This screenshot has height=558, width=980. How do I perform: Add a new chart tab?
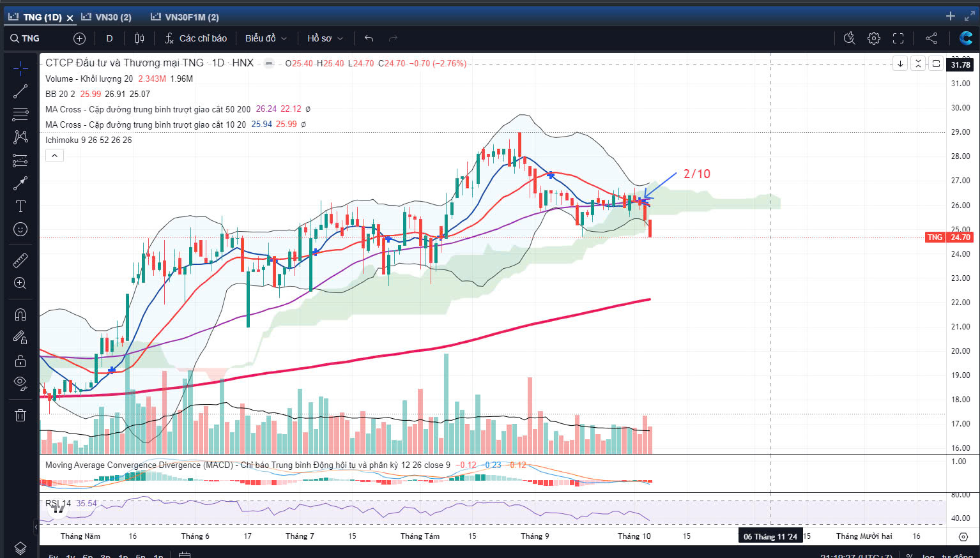coord(951,17)
